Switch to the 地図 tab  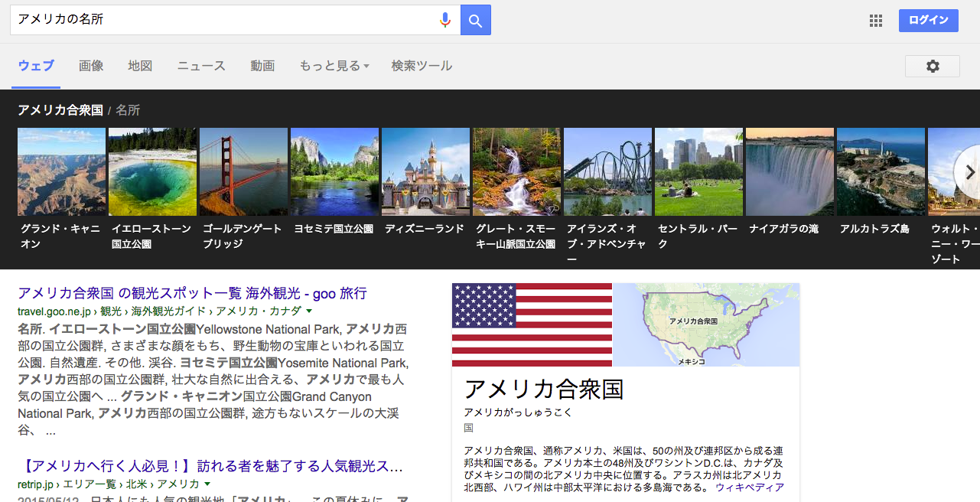(x=140, y=66)
